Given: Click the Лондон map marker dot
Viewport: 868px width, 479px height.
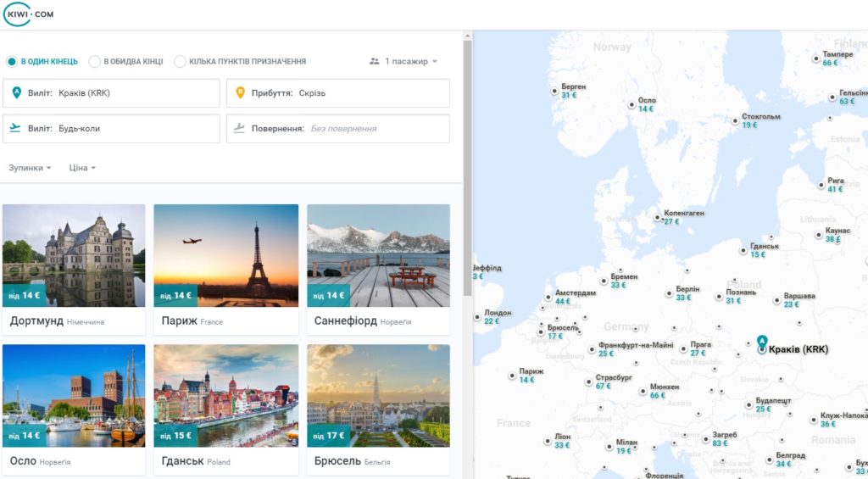Looking at the screenshot, I should click(x=478, y=317).
